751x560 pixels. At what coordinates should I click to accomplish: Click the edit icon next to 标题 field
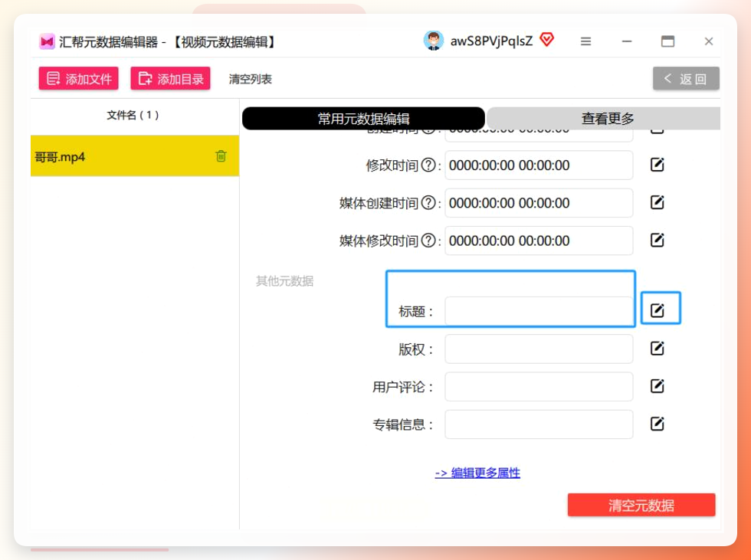pyautogui.click(x=658, y=310)
